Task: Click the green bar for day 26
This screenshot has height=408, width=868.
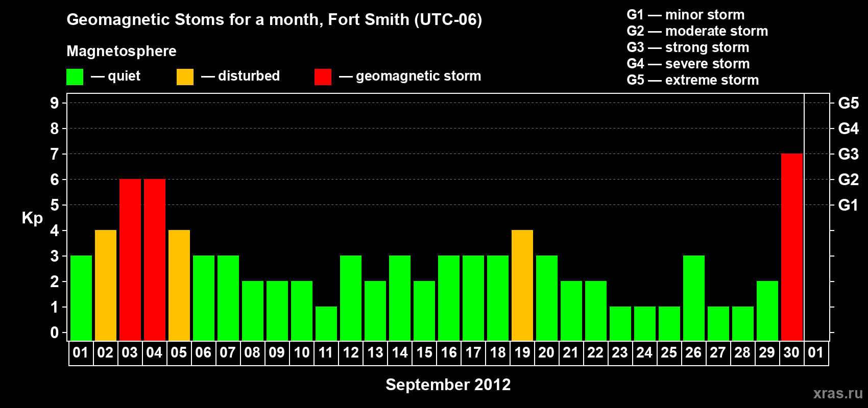Action: pyautogui.click(x=694, y=298)
